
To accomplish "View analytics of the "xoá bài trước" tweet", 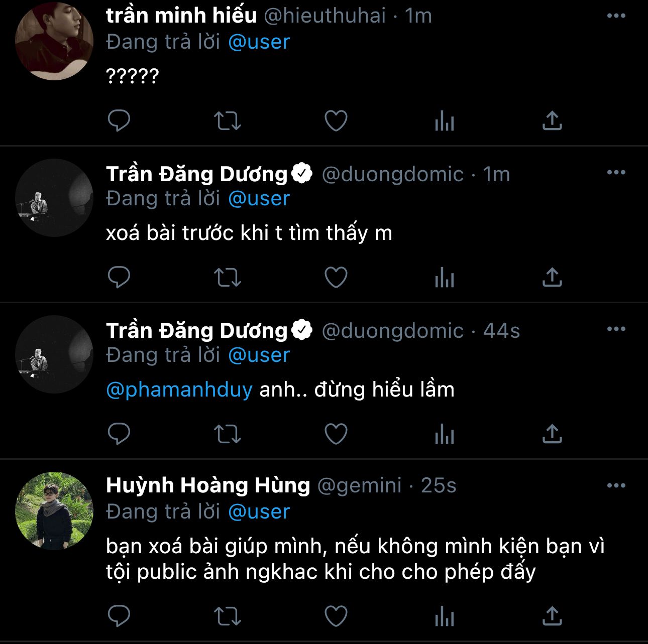I will point(445,277).
